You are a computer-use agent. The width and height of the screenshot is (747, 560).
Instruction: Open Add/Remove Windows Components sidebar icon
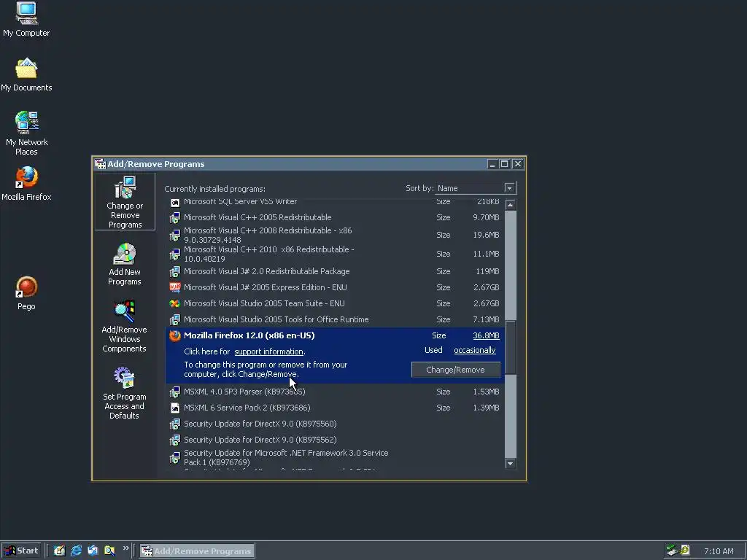(x=124, y=326)
